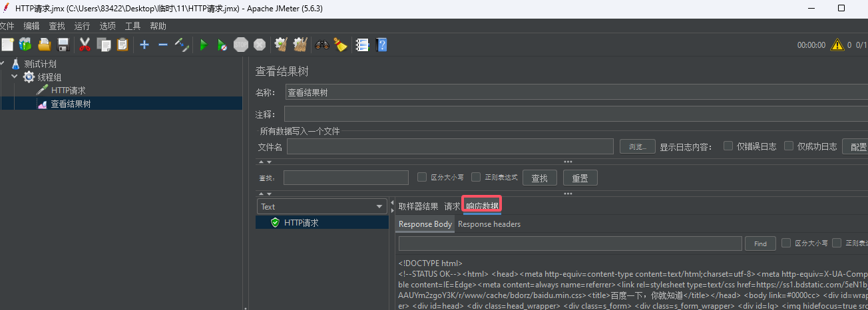This screenshot has height=310, width=868.
Task: Collapse the 测试计划 tree node arrow
Action: (x=3, y=64)
